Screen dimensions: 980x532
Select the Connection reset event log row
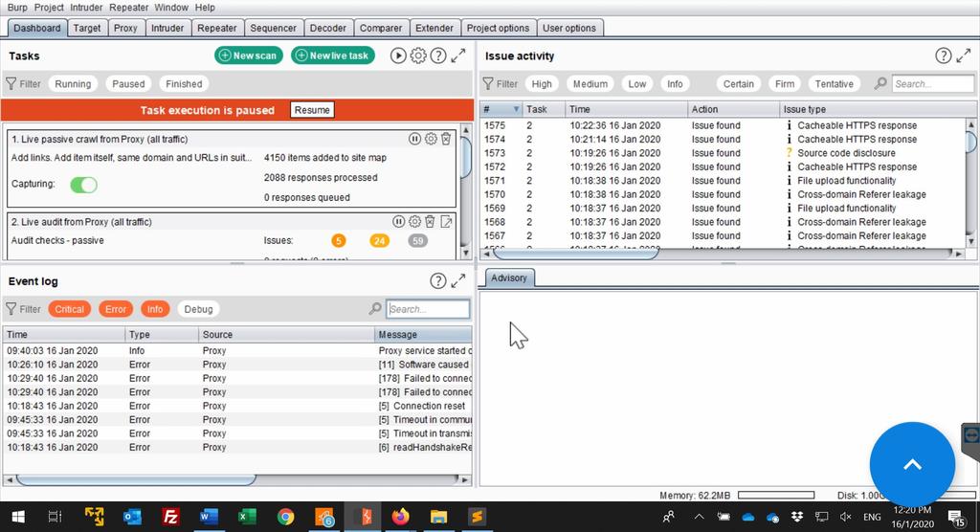237,406
